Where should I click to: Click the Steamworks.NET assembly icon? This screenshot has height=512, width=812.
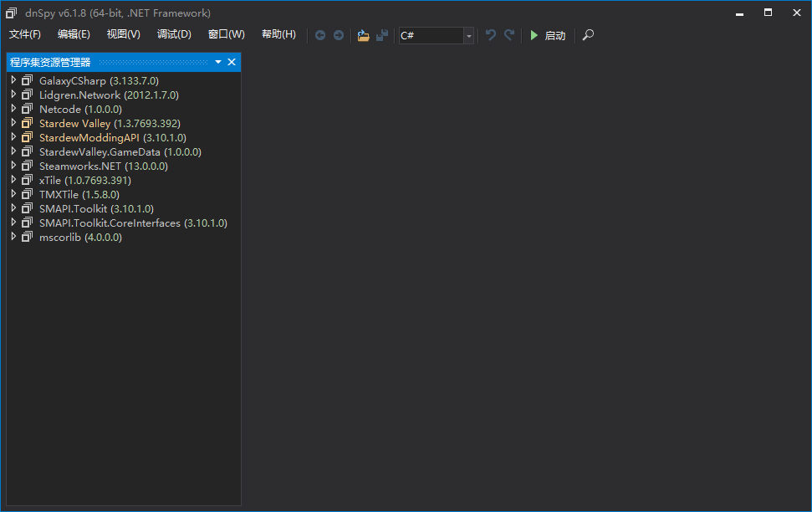coord(27,166)
